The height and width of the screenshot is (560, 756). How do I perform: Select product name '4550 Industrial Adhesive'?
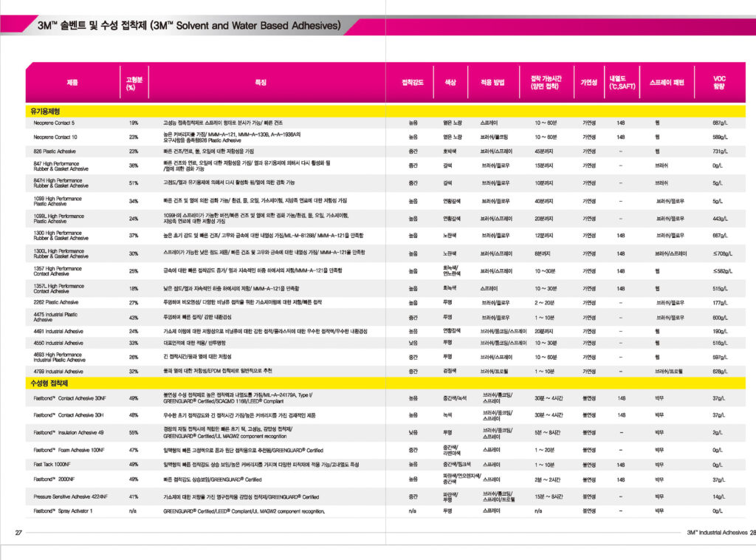pyautogui.click(x=58, y=343)
